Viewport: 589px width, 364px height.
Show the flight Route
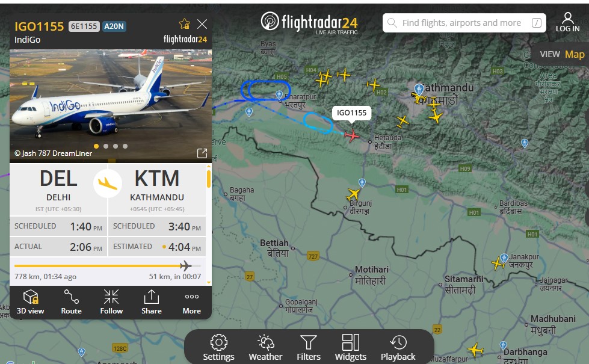click(71, 302)
